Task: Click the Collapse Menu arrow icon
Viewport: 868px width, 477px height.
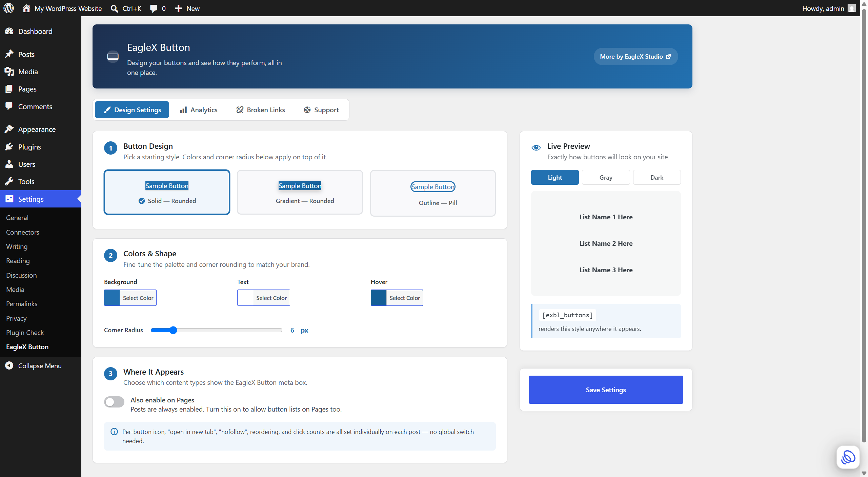Action: coord(9,365)
